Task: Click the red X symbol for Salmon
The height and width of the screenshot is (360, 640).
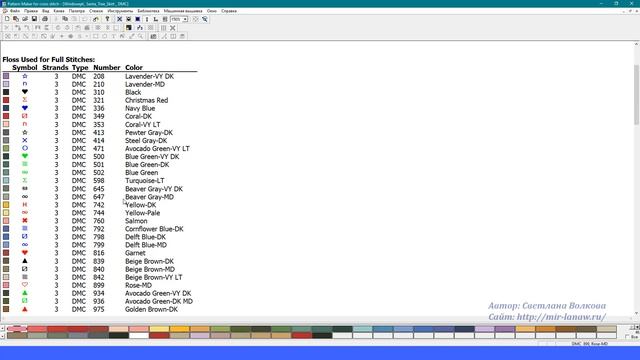Action: 25,220
